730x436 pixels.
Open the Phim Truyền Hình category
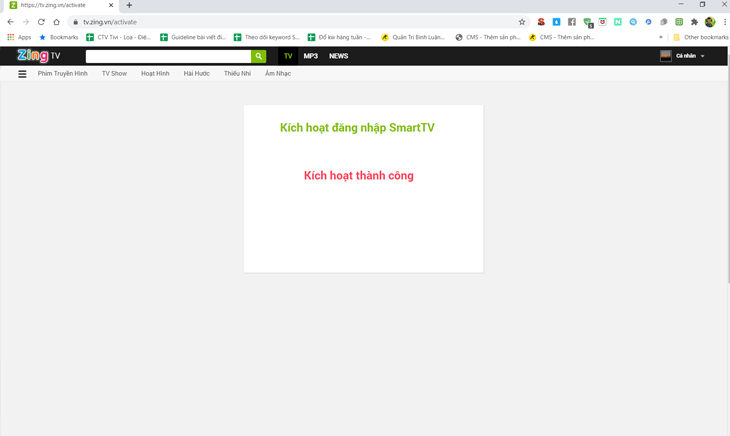click(x=62, y=74)
